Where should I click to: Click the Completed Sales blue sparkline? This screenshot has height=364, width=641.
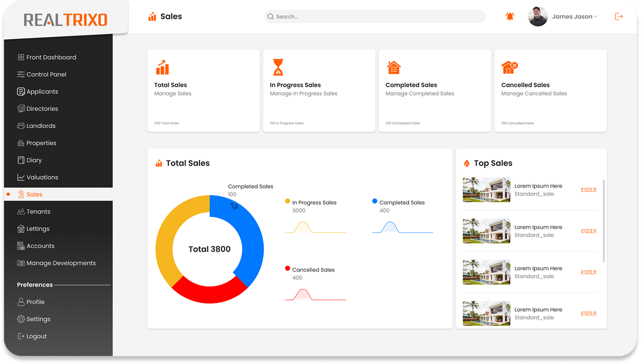point(403,227)
